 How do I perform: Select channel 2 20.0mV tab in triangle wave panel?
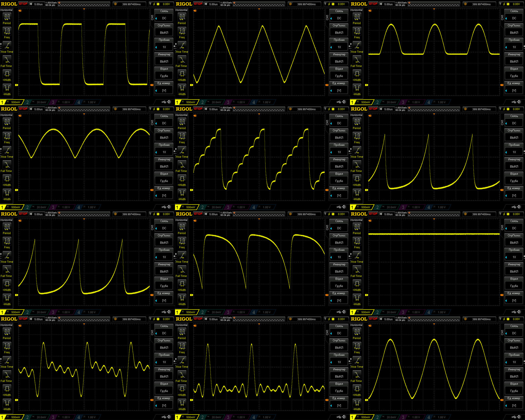pyautogui.click(x=211, y=102)
